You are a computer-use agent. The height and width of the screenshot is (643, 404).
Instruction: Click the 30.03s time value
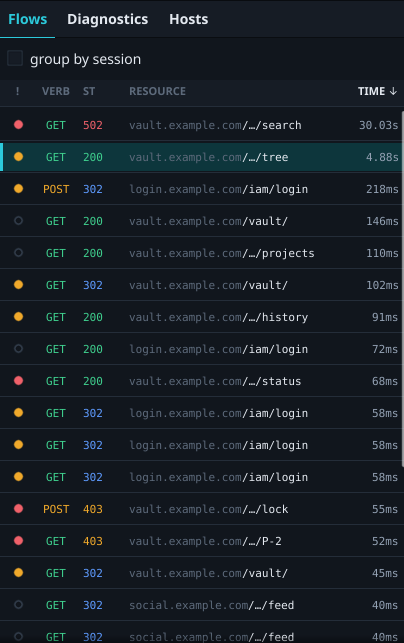coord(379,125)
